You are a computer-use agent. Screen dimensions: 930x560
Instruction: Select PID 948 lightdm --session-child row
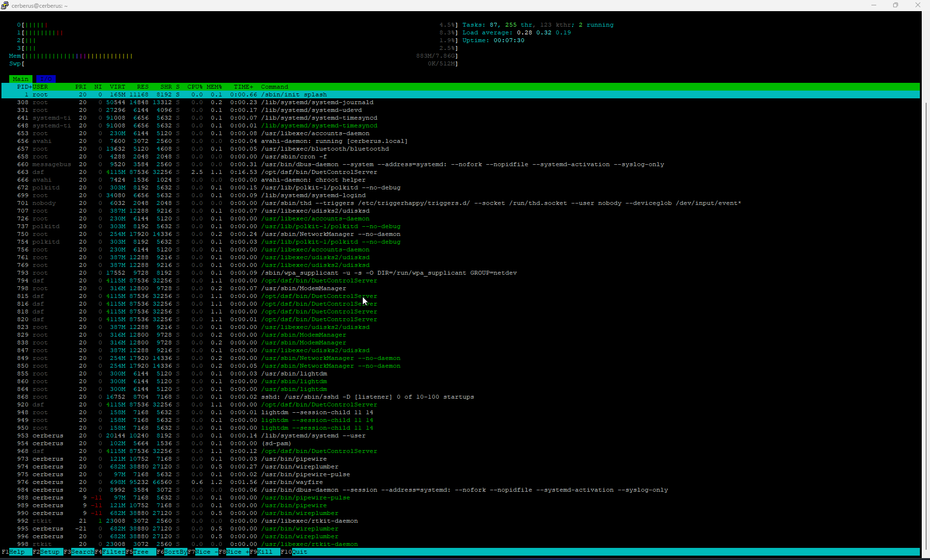tap(461, 412)
